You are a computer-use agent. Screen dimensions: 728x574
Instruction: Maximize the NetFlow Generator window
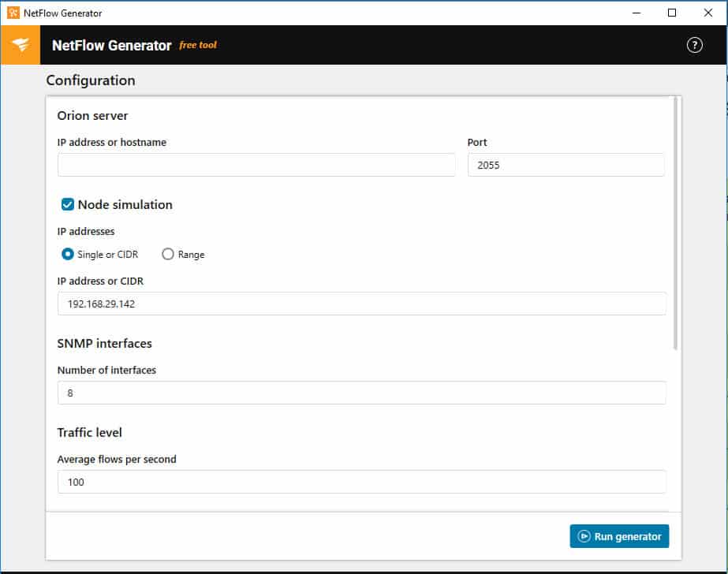pyautogui.click(x=671, y=13)
